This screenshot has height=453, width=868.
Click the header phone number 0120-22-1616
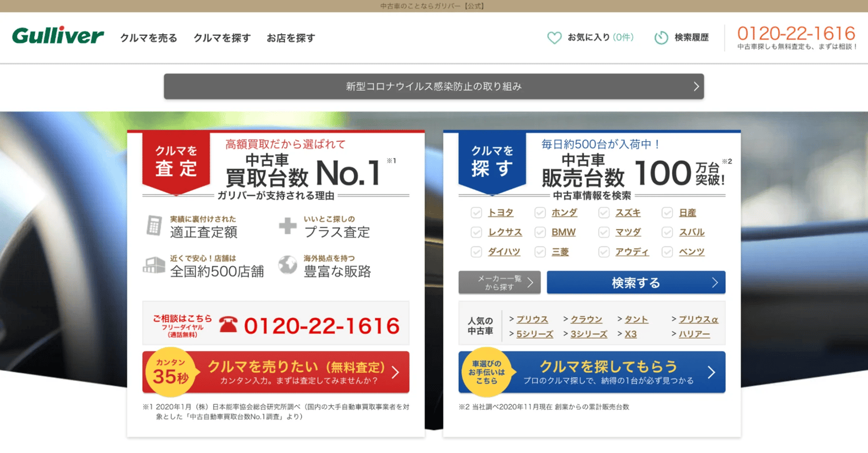(797, 34)
